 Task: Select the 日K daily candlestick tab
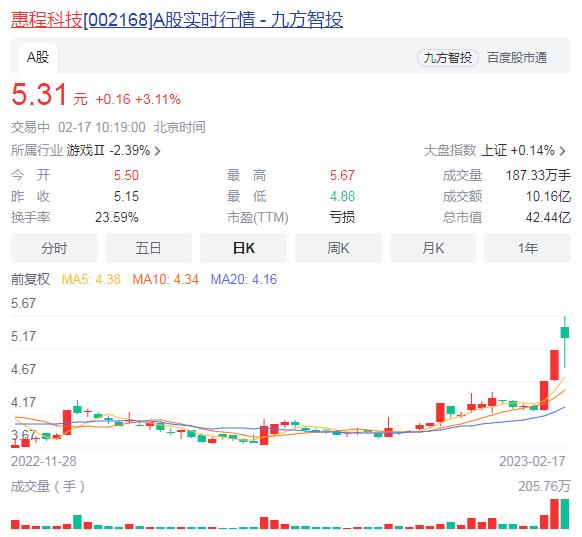pyautogui.click(x=243, y=248)
